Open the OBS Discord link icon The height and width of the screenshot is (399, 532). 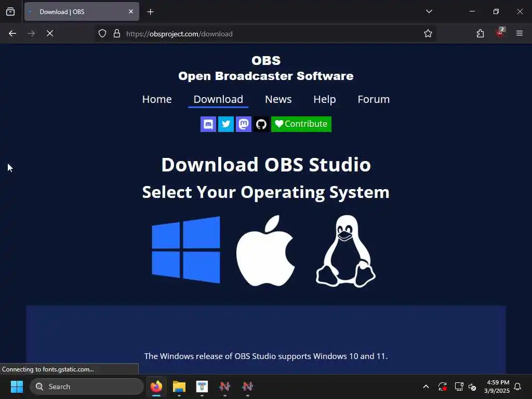click(x=208, y=124)
